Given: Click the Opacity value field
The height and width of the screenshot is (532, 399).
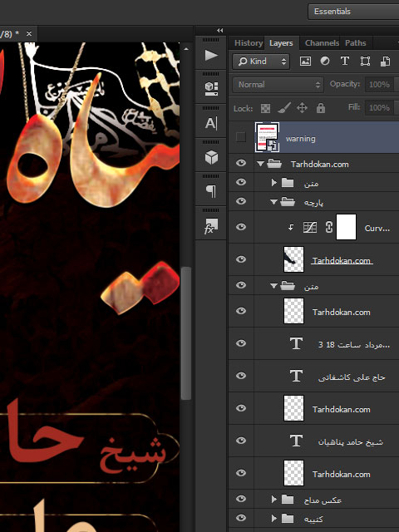Looking at the screenshot, I should point(380,85).
